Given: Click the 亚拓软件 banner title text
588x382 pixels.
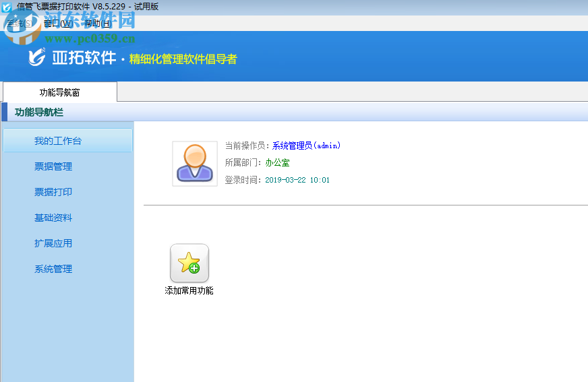Looking at the screenshot, I should pyautogui.click(x=84, y=58).
